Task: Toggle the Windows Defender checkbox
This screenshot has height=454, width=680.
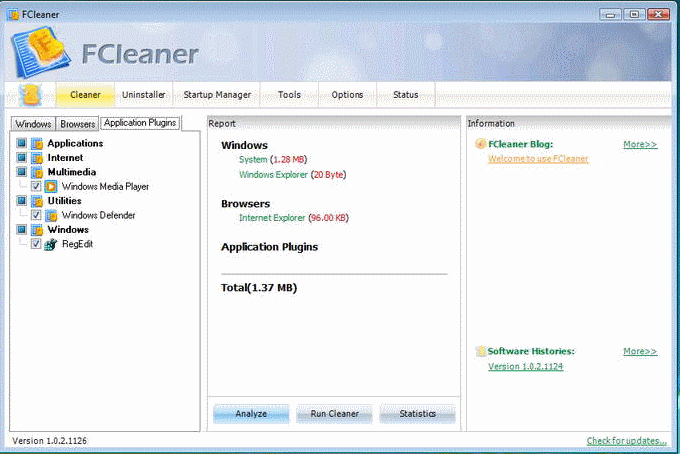Action: [x=36, y=215]
